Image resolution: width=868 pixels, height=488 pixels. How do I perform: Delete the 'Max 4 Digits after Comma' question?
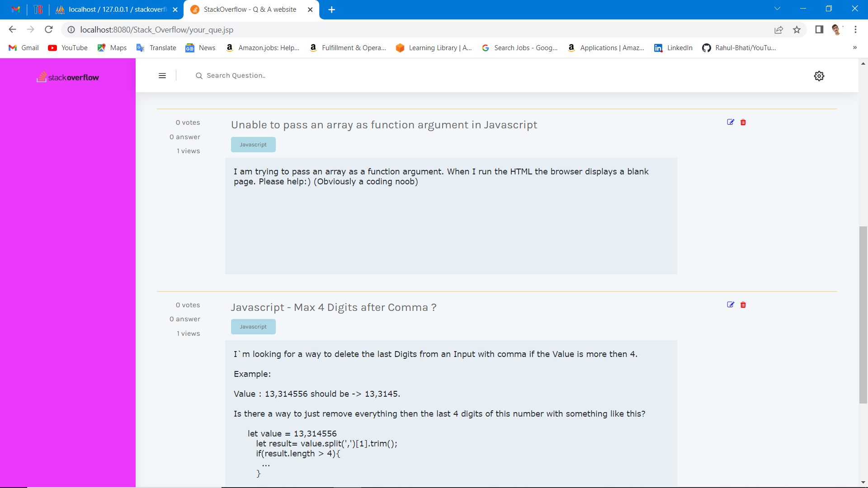(x=743, y=305)
